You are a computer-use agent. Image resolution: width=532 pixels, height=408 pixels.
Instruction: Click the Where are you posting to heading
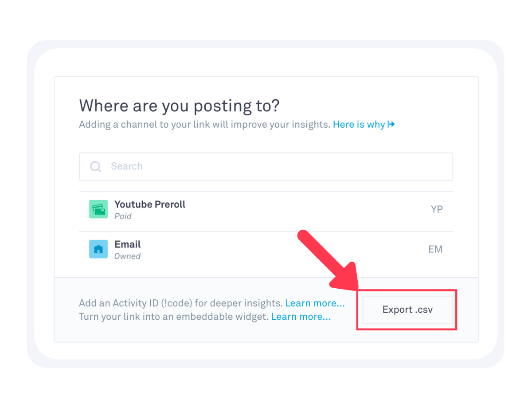coord(180,106)
